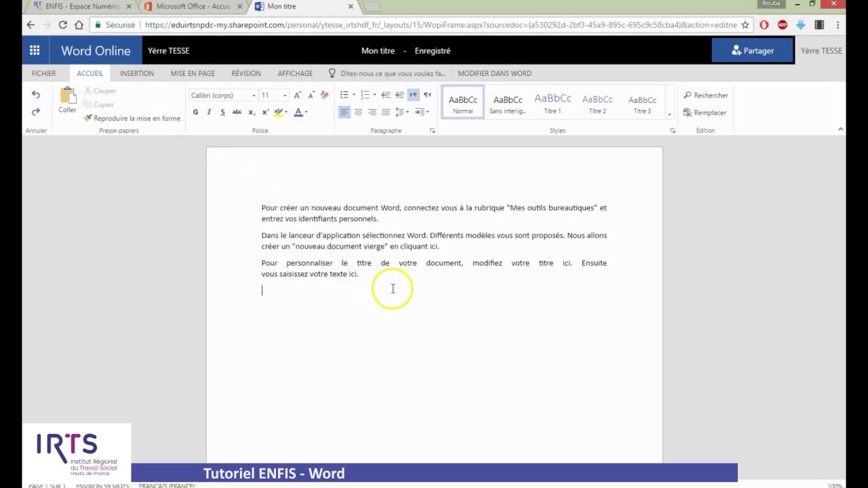
Task: Set left-to-right text direction
Action: click(x=413, y=95)
